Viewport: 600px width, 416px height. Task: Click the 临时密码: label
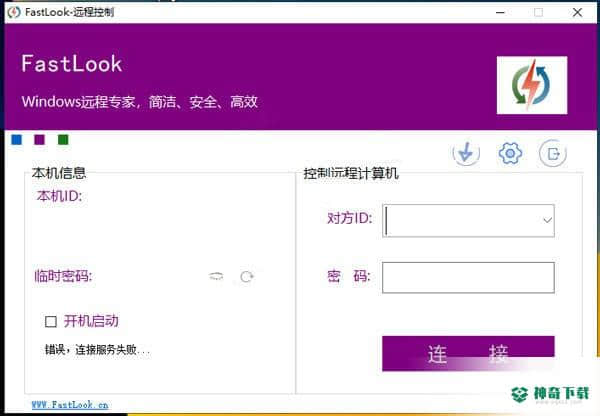[x=64, y=276]
